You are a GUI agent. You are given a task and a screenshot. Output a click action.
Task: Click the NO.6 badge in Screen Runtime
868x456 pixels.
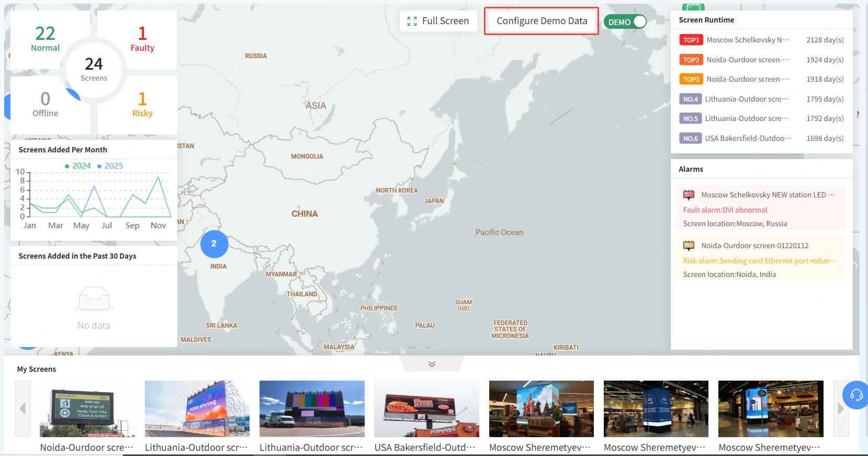pos(690,138)
